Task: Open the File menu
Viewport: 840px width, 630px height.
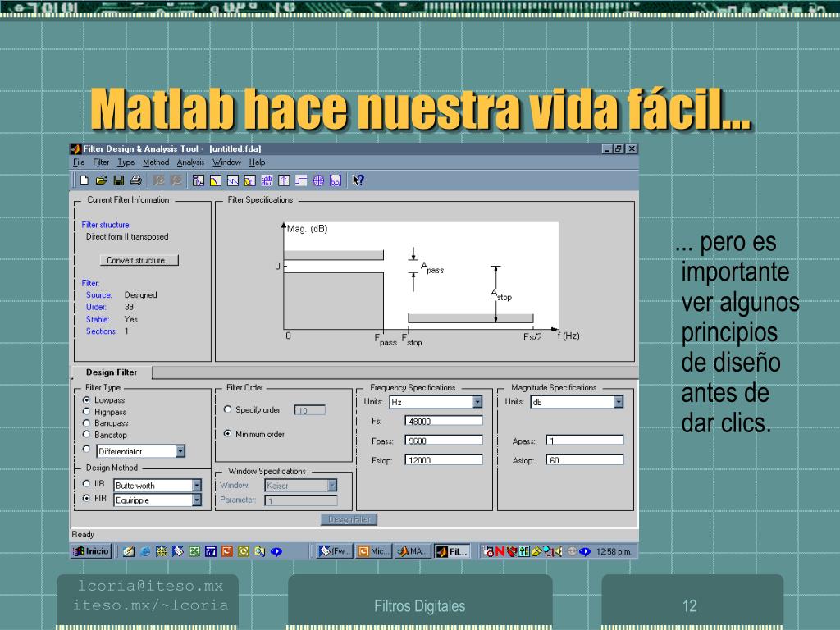Action: [x=79, y=162]
